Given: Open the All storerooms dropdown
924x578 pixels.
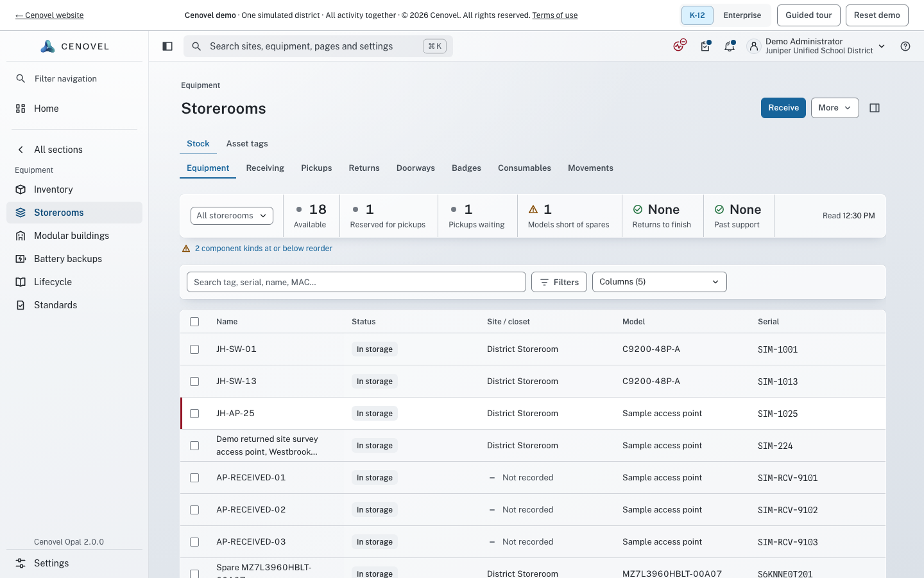Looking at the screenshot, I should [232, 216].
